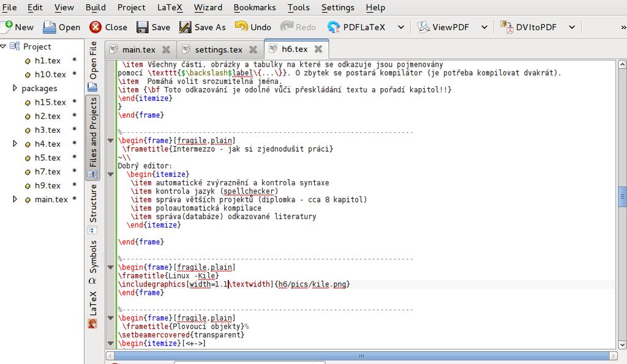This screenshot has height=364, width=627.
Task: Click the horizontal scrollbar thumb
Action: point(361,355)
